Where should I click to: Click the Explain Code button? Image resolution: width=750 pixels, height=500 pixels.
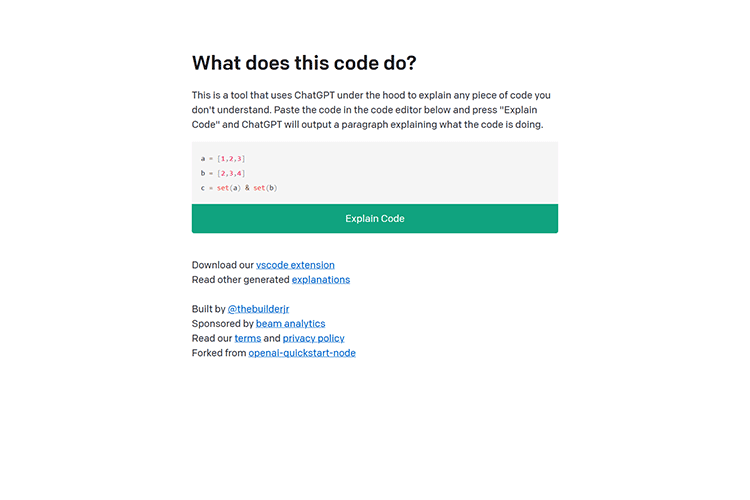(374, 218)
